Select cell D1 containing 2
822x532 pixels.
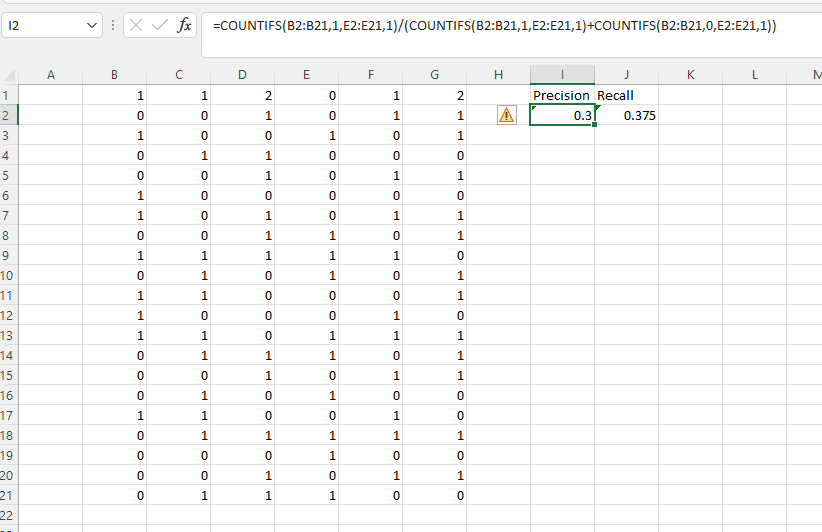pyautogui.click(x=242, y=95)
